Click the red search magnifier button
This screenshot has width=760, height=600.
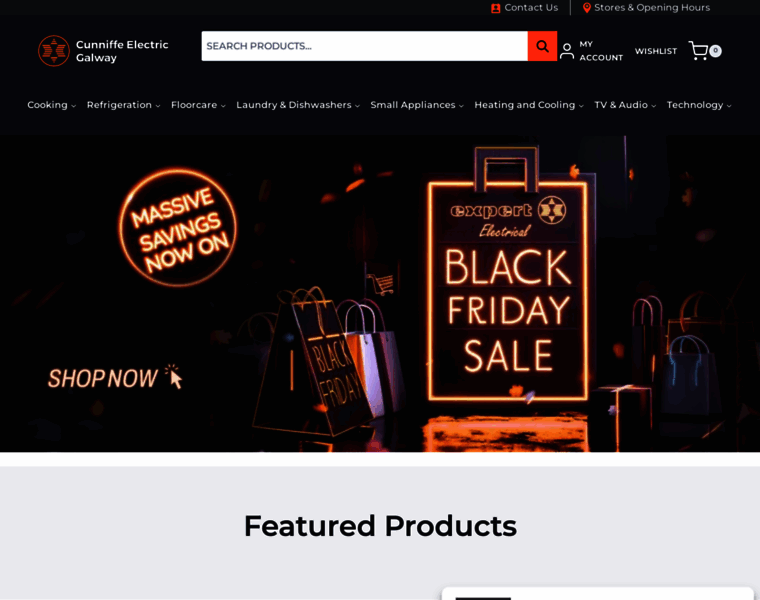542,46
